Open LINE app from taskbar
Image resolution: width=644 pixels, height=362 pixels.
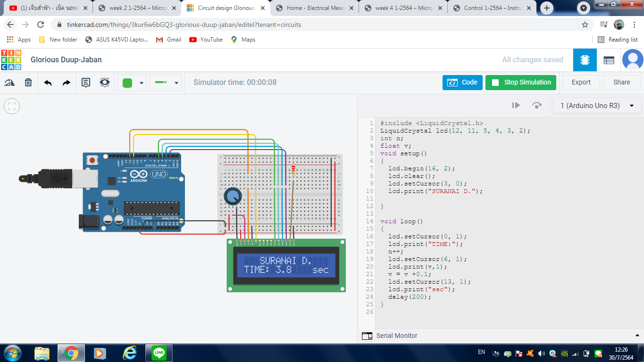coord(159,353)
